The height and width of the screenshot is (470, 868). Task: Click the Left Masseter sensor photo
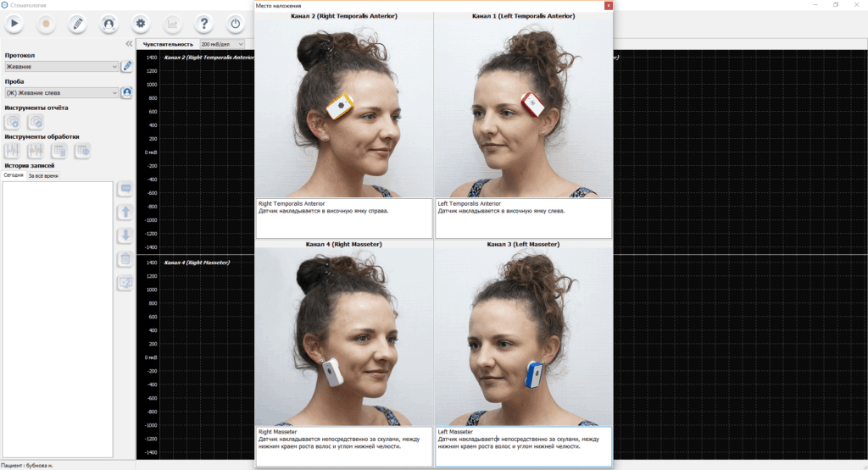click(x=523, y=337)
